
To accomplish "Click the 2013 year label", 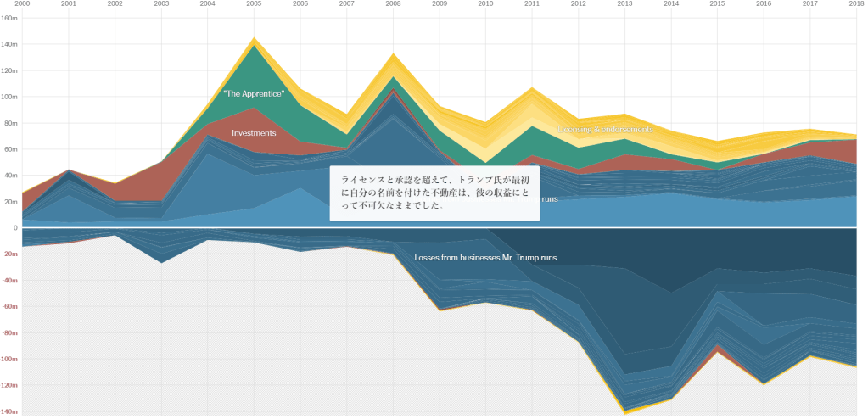I will (x=624, y=4).
